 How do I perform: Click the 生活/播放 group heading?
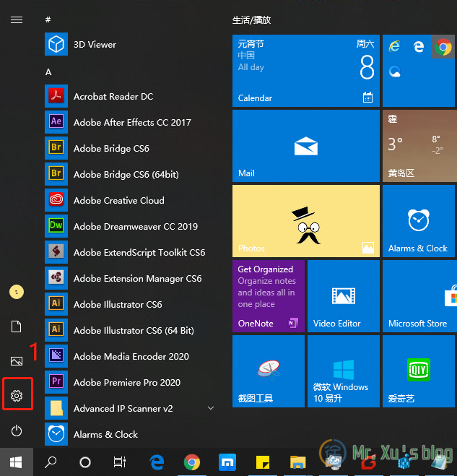pyautogui.click(x=251, y=20)
